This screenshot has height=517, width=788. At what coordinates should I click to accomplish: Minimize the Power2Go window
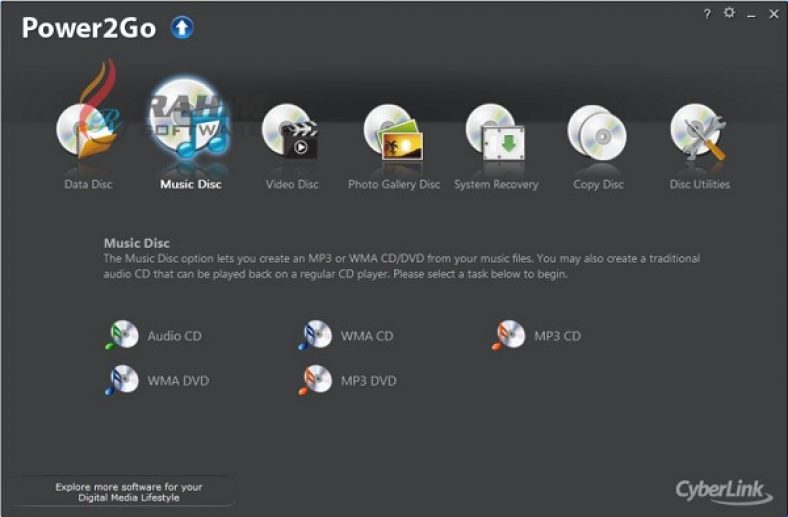pyautogui.click(x=751, y=15)
